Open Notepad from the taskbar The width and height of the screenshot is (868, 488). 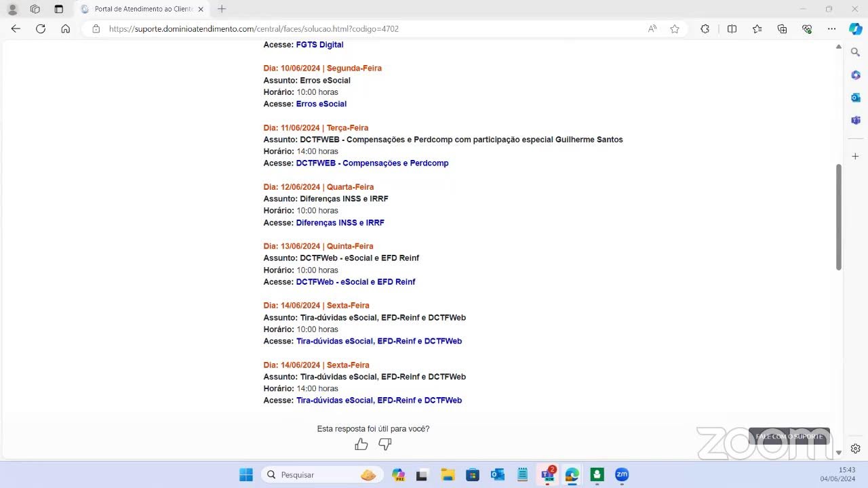522,474
